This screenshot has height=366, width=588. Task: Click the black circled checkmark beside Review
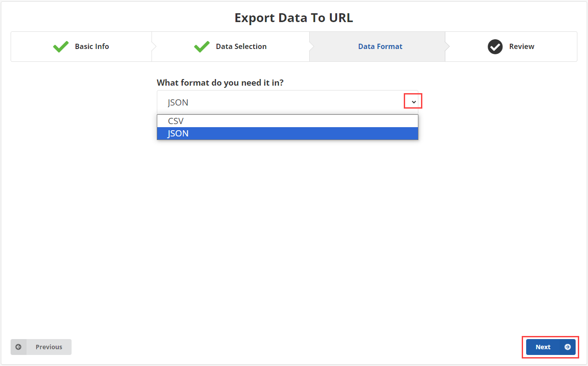[495, 46]
